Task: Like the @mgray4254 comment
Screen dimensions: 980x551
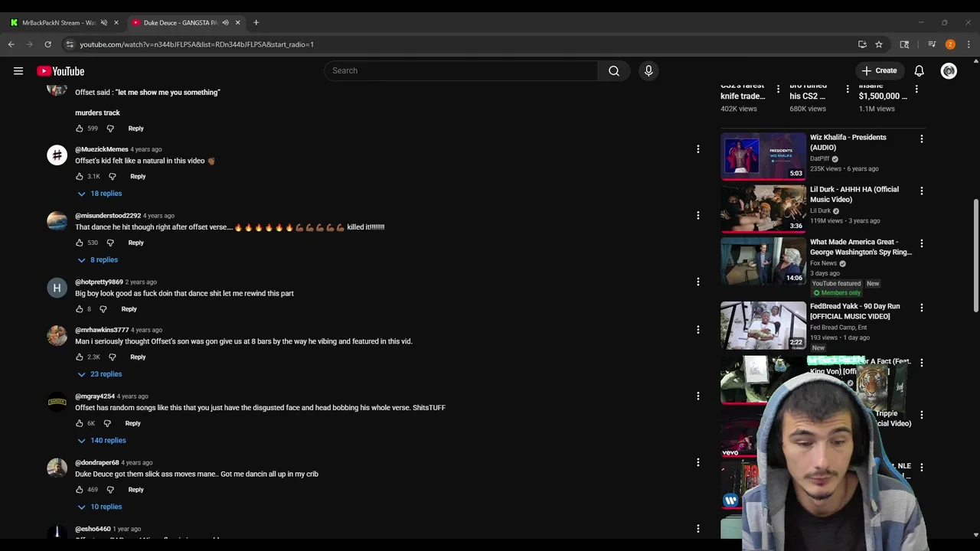Action: [80, 423]
